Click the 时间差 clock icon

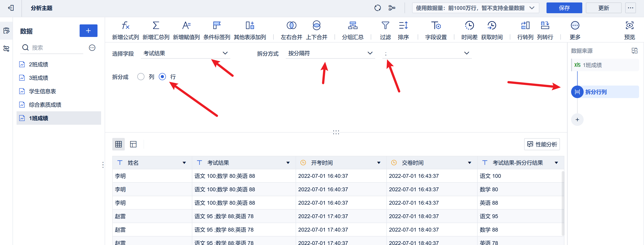point(469,26)
